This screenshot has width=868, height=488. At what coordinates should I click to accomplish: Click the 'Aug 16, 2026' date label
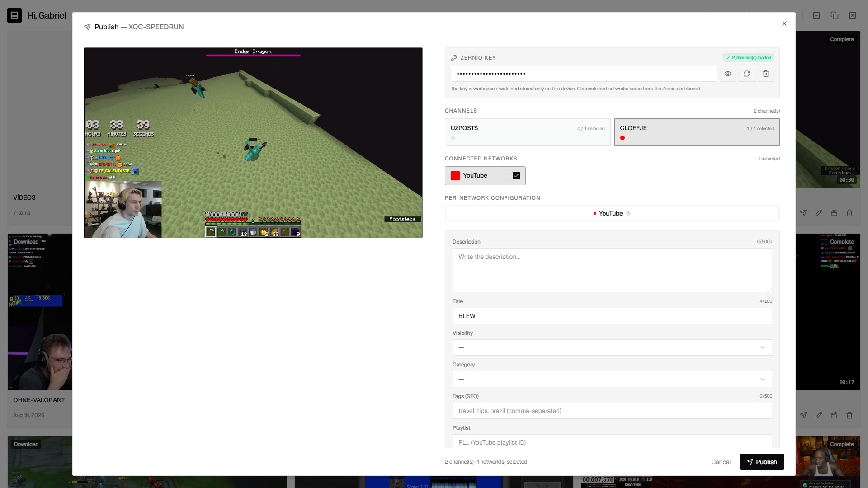[x=28, y=415]
